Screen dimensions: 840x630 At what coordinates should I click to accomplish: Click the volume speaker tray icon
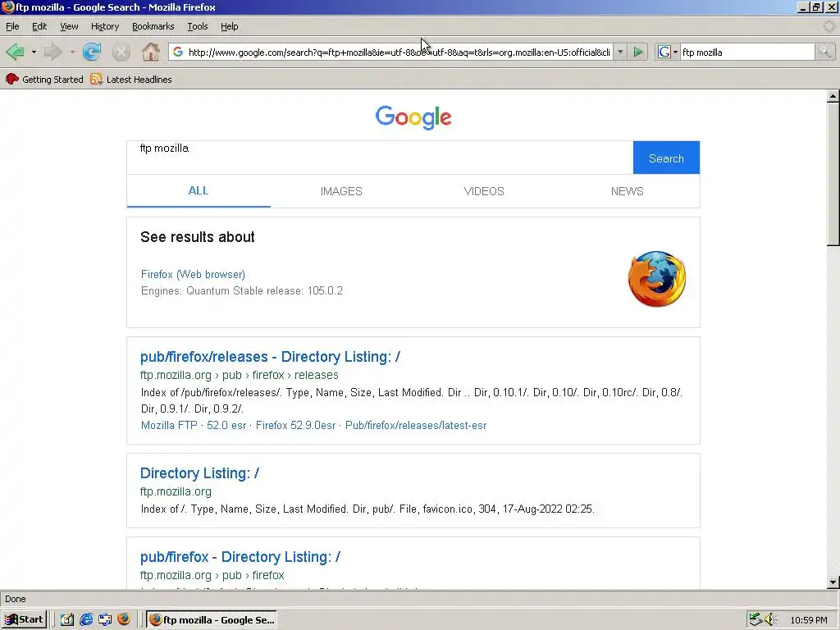769,620
